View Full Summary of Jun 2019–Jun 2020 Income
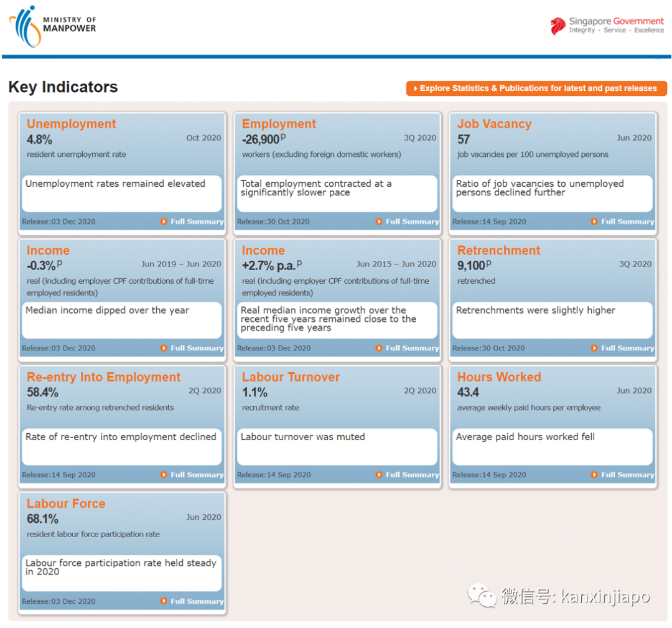 click(x=197, y=349)
